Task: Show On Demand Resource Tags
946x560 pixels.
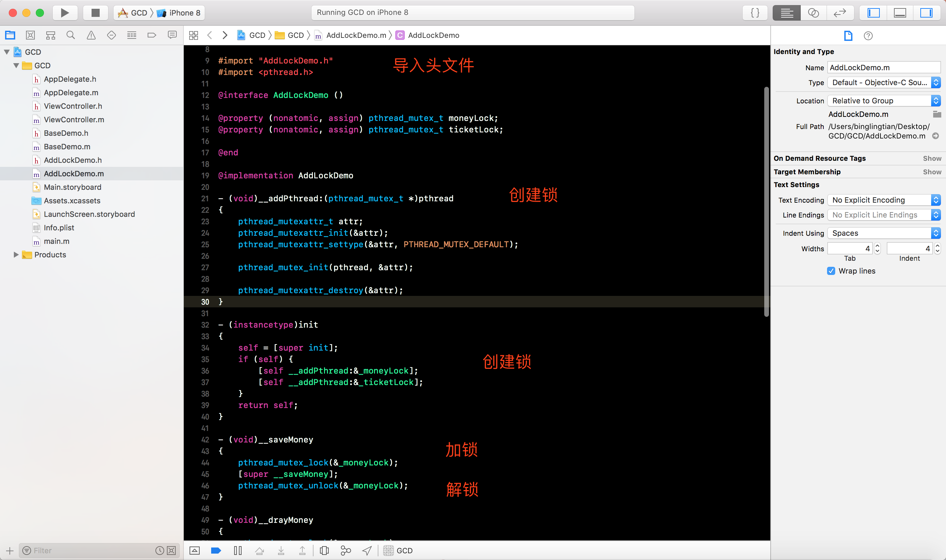Action: (932, 158)
